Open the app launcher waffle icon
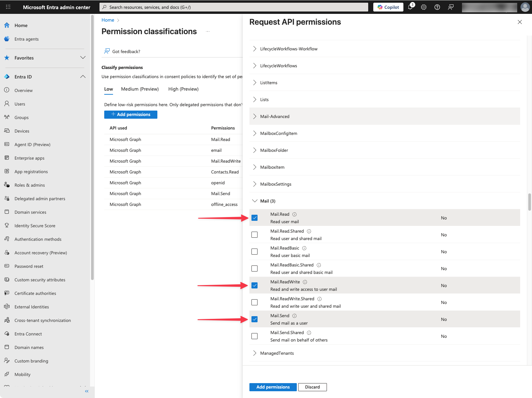 [x=8, y=7]
